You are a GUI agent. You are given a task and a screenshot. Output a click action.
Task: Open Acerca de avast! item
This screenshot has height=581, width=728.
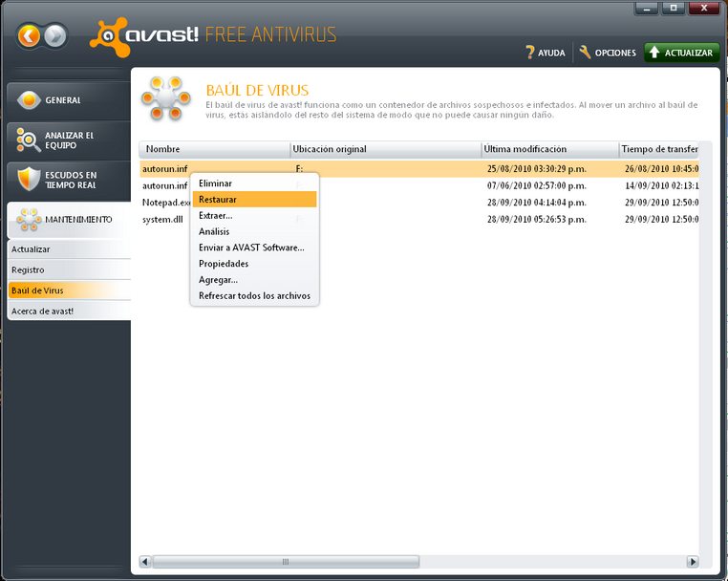70,312
